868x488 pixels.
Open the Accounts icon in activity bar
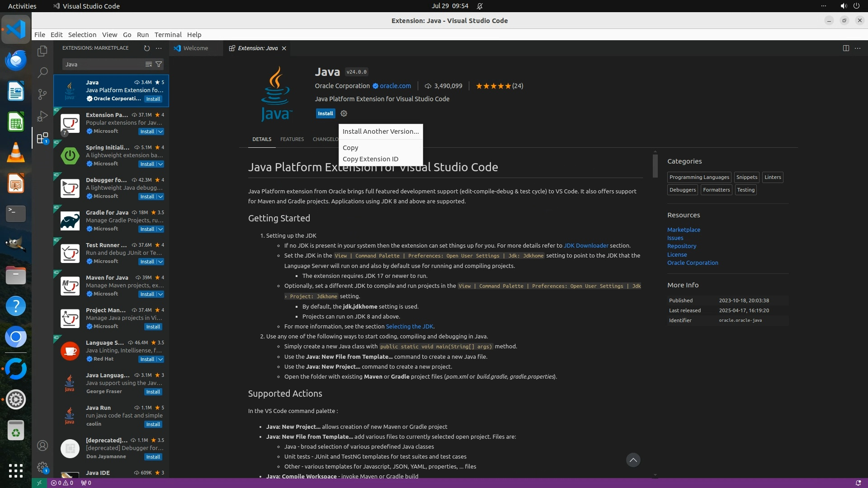42,446
